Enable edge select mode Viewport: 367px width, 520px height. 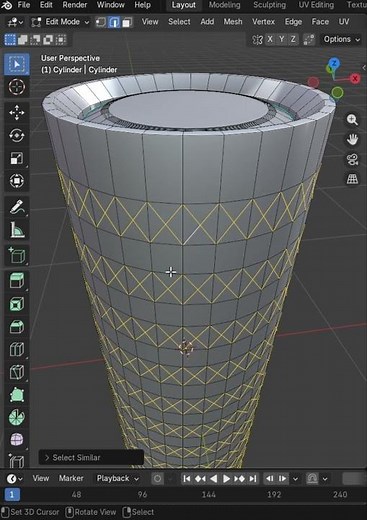114,22
